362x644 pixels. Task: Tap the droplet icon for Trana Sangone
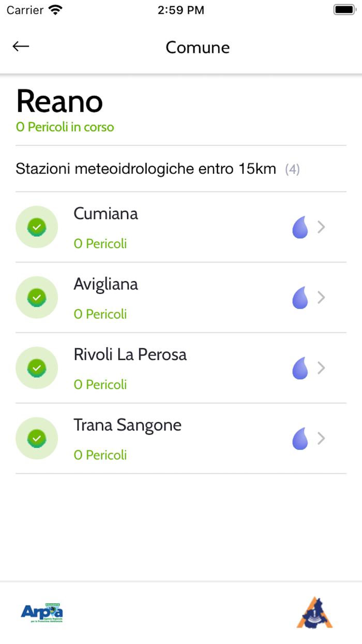click(x=299, y=438)
